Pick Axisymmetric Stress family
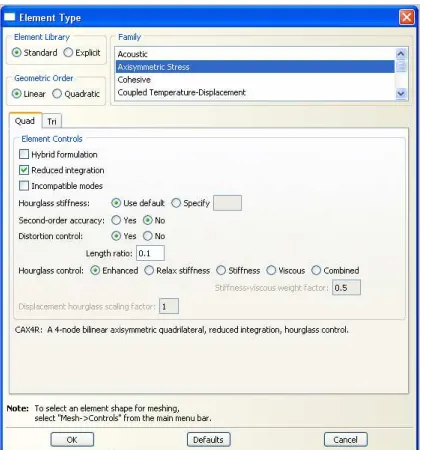Viewport: 424px width, 450px height. point(255,67)
